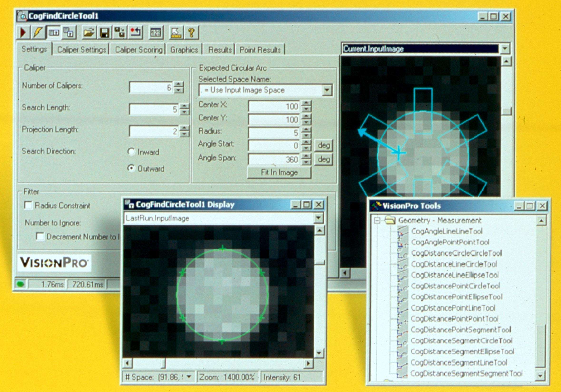
Task: Open the help question mark icon
Action: (192, 33)
